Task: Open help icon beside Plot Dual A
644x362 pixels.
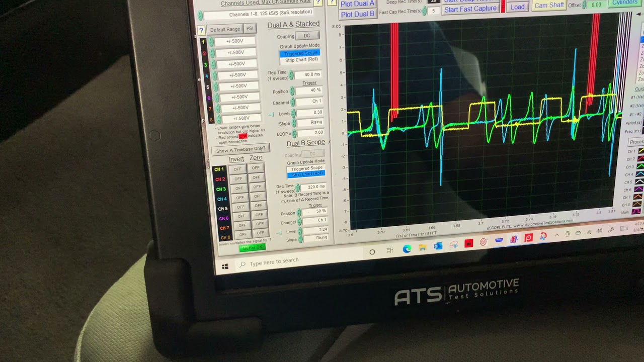Action: coord(332,3)
